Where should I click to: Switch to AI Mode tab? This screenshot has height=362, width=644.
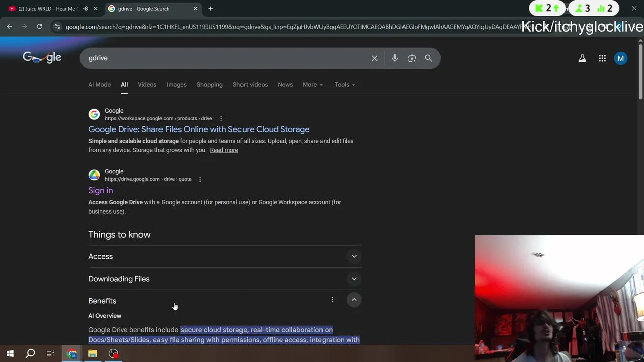click(100, 85)
